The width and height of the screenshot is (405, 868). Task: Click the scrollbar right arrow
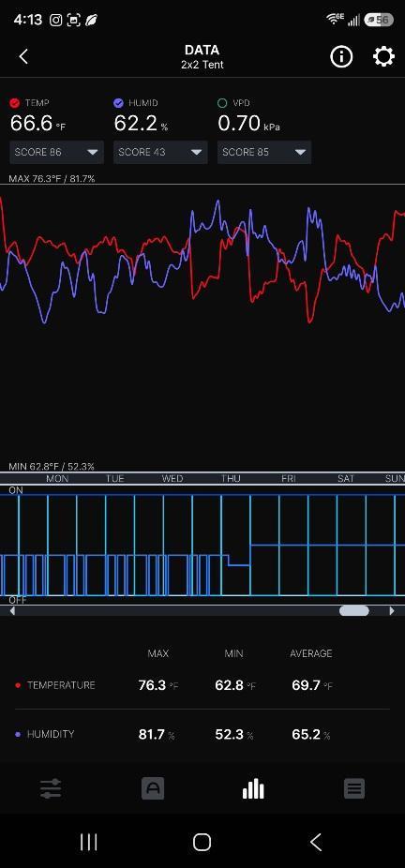(392, 610)
